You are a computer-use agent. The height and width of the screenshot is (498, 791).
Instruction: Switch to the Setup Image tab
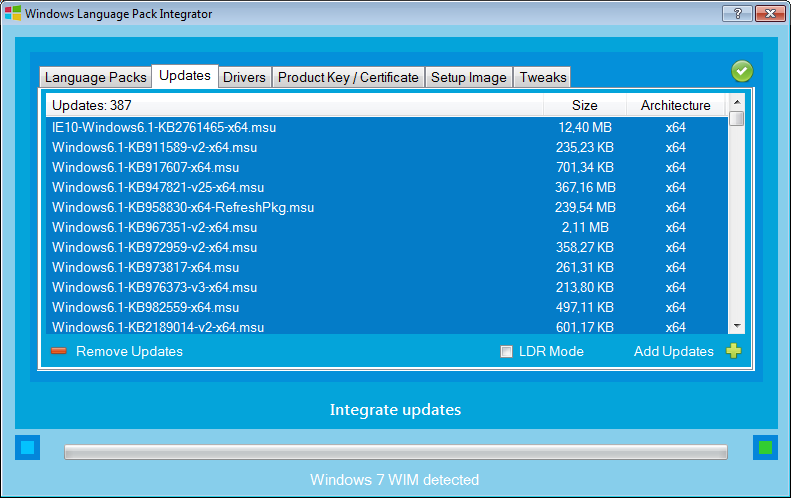pyautogui.click(x=469, y=77)
